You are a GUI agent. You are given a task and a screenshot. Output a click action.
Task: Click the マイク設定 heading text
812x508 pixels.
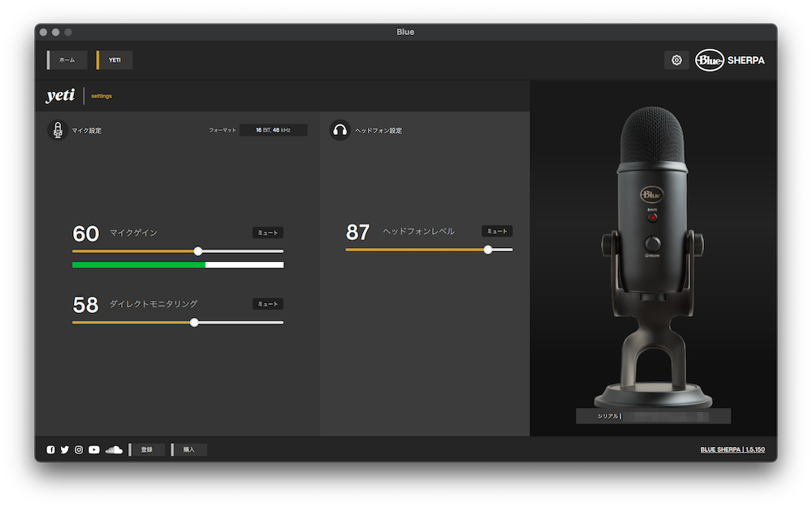tap(87, 131)
